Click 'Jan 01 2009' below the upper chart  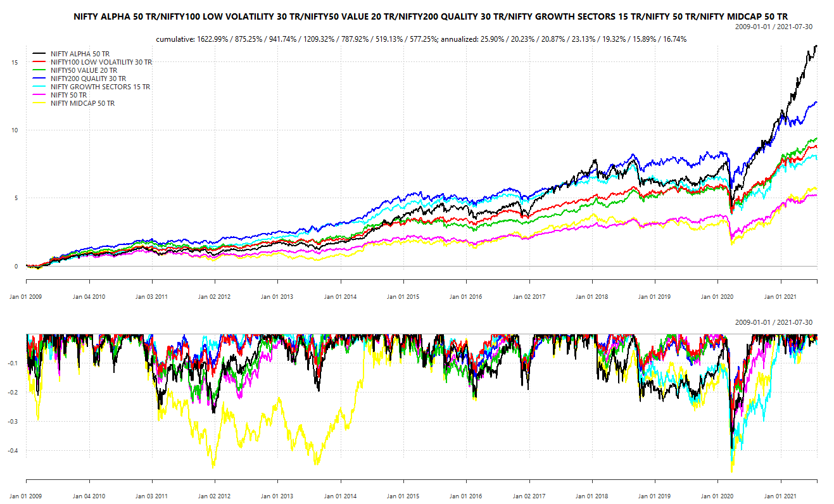[26, 296]
